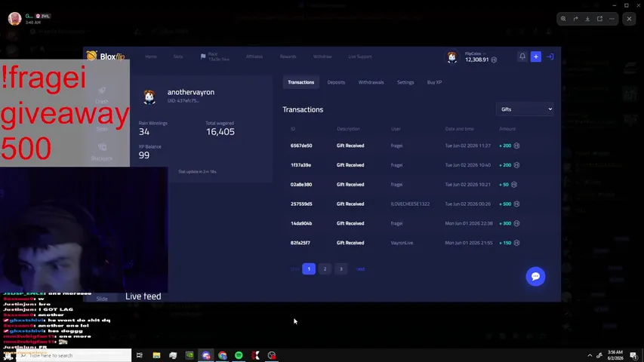Open Rewards in the top nav

pyautogui.click(x=288, y=57)
